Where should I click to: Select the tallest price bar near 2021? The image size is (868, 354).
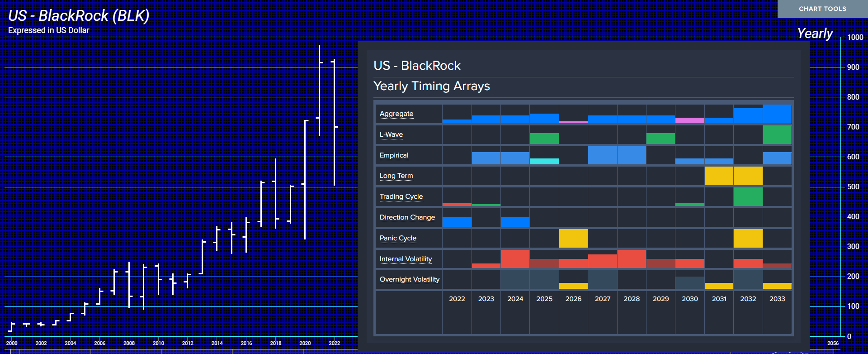320,91
